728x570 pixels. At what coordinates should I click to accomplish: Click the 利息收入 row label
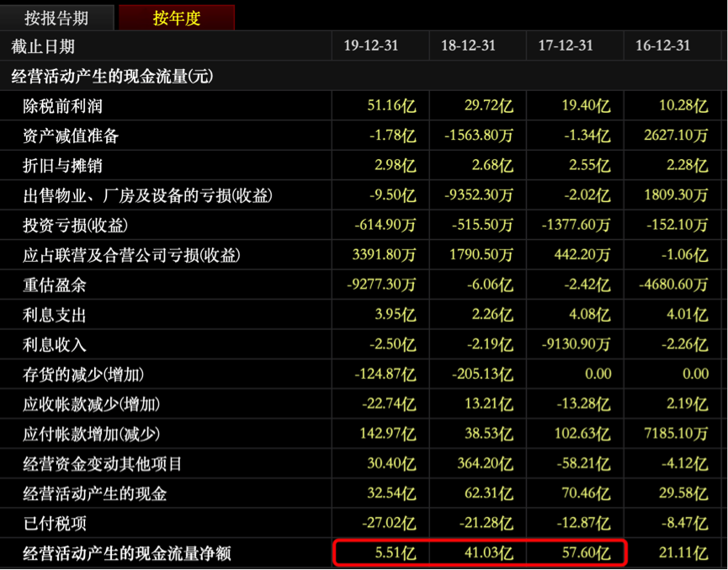pyautogui.click(x=55, y=344)
